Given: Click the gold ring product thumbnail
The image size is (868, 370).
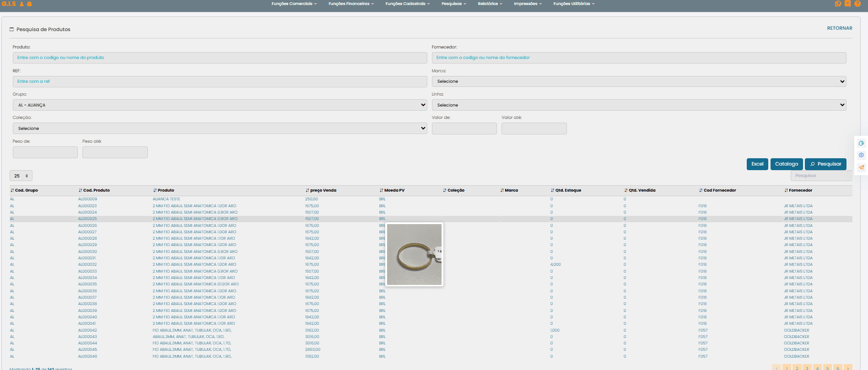Looking at the screenshot, I should (414, 254).
